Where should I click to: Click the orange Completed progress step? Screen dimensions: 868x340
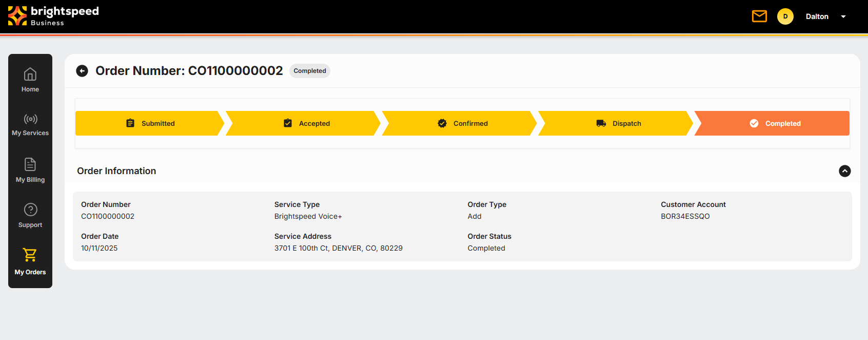pyautogui.click(x=775, y=123)
